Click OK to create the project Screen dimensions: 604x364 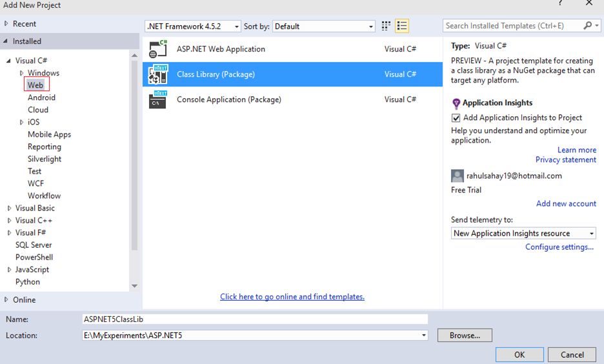(519, 354)
